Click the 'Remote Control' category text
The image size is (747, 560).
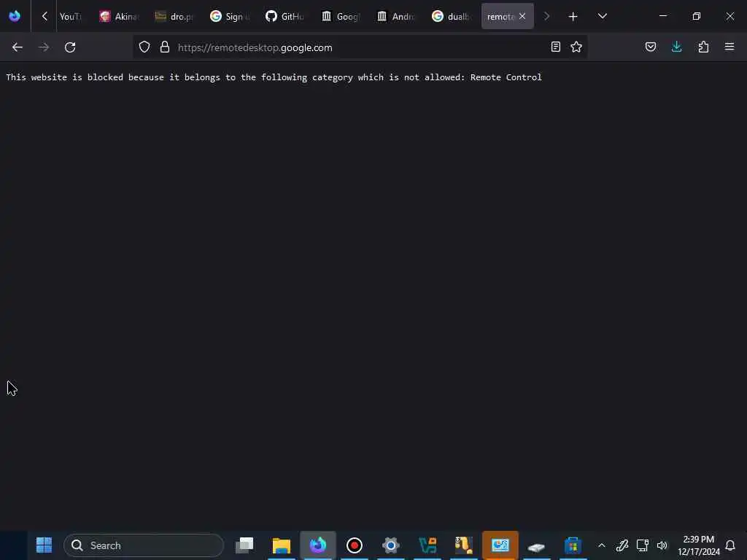(x=506, y=77)
